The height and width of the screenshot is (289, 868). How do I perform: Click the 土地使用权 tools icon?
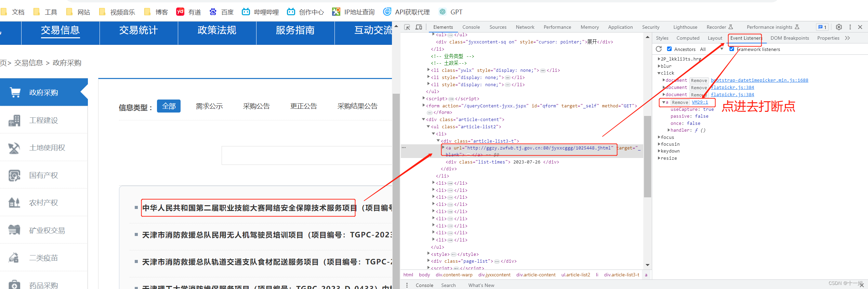pyautogui.click(x=14, y=148)
